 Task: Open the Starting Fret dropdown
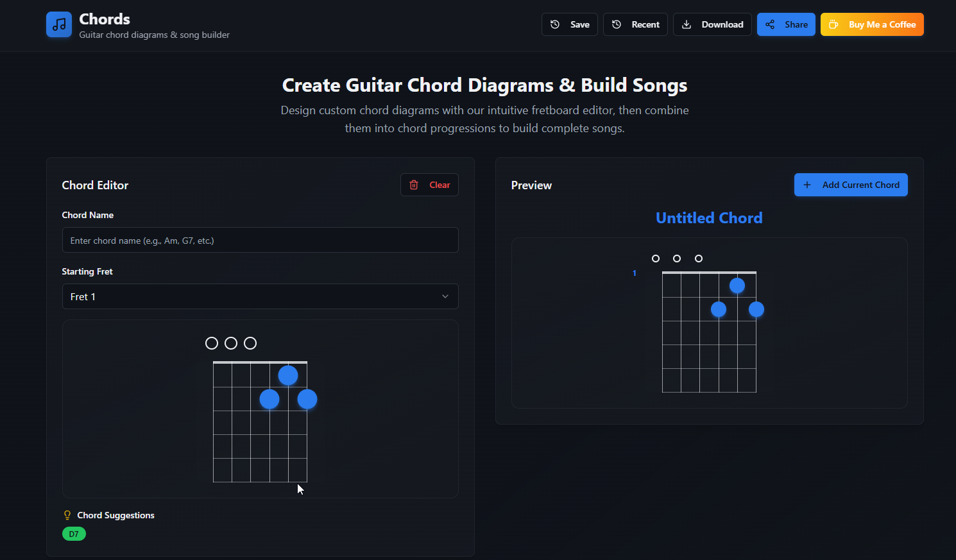260,296
